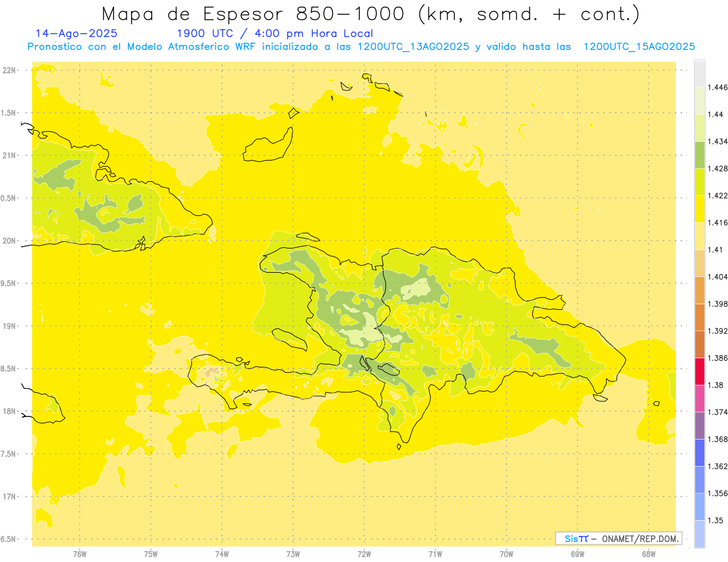
Task: Click the legend value '1.356'
Action: 719,493
